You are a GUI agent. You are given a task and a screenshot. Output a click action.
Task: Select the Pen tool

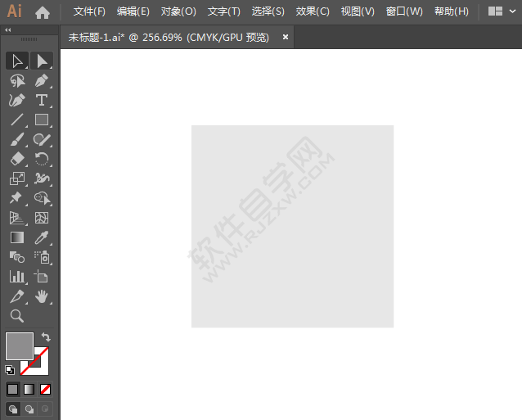point(42,81)
